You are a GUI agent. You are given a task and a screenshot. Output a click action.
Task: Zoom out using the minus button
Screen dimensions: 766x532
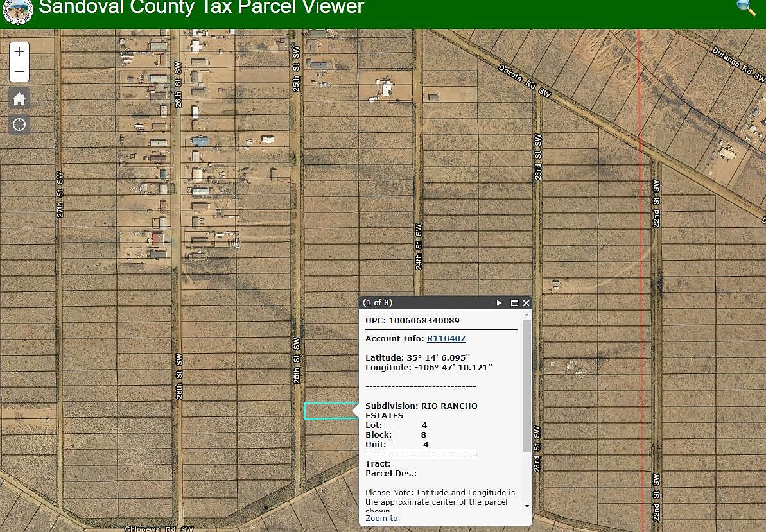pos(19,72)
